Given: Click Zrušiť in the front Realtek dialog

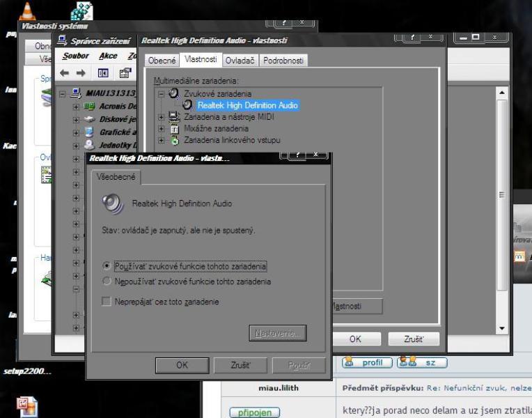Looking at the screenshot, I should coord(240,365).
